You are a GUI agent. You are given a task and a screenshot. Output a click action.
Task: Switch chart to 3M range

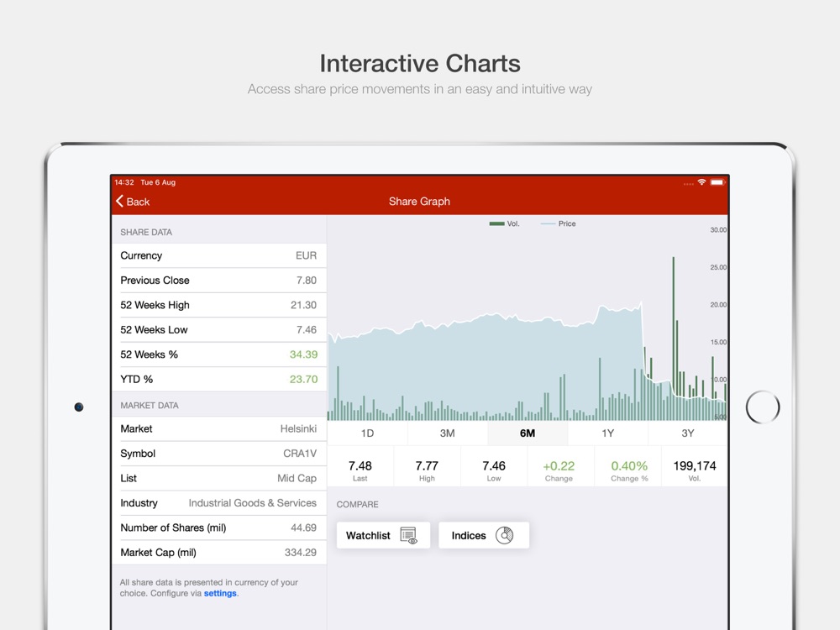(x=448, y=433)
